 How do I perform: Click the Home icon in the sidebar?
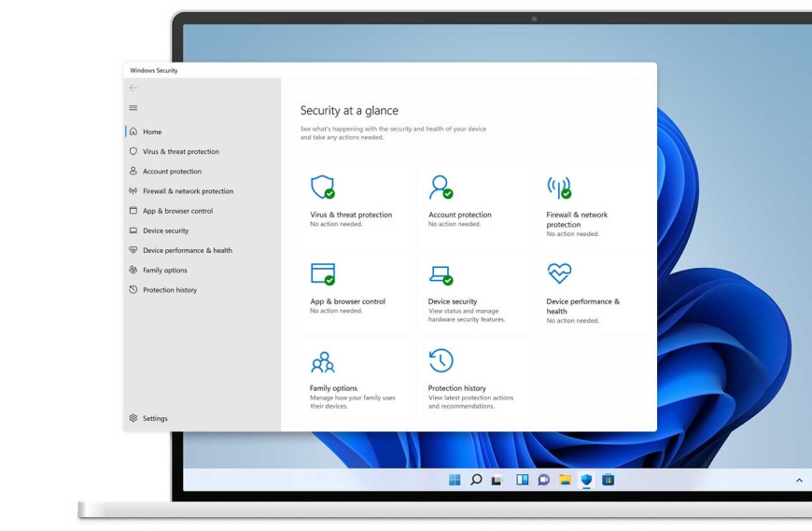[x=133, y=132]
